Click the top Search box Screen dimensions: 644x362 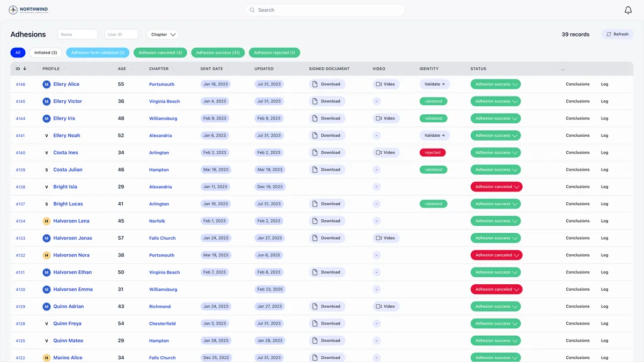pos(325,10)
